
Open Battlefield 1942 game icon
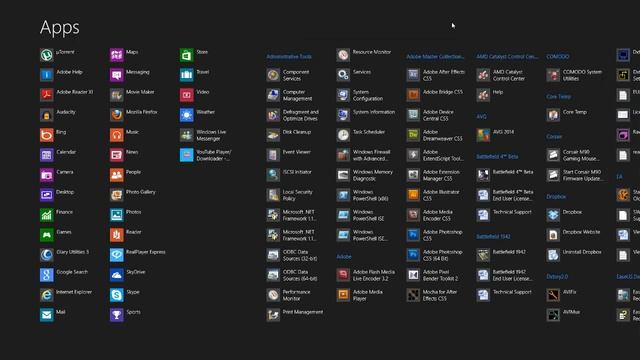click(483, 255)
